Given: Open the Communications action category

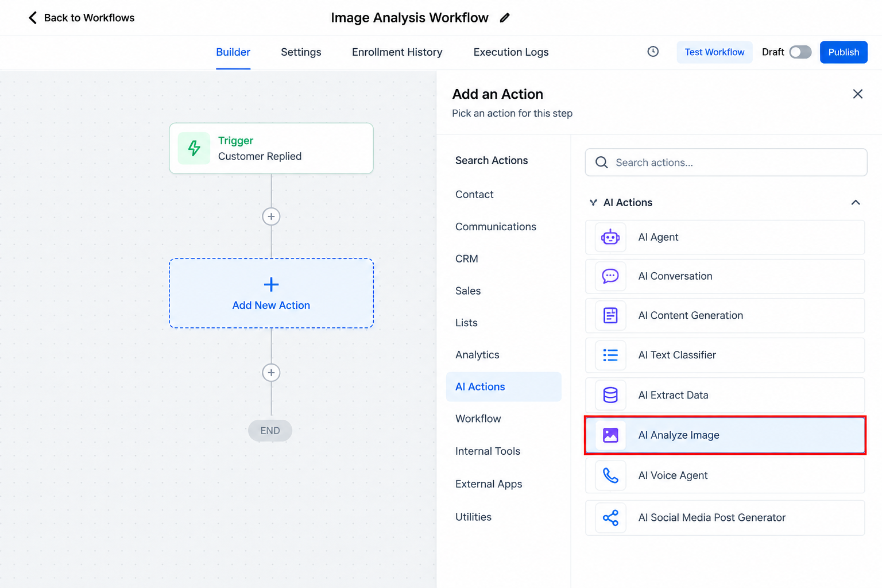Looking at the screenshot, I should coord(496,227).
